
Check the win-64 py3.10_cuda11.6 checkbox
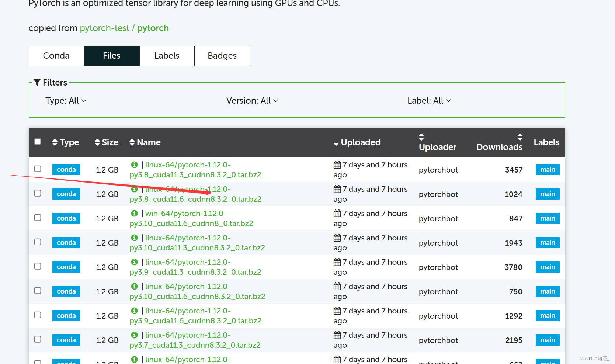(x=38, y=218)
